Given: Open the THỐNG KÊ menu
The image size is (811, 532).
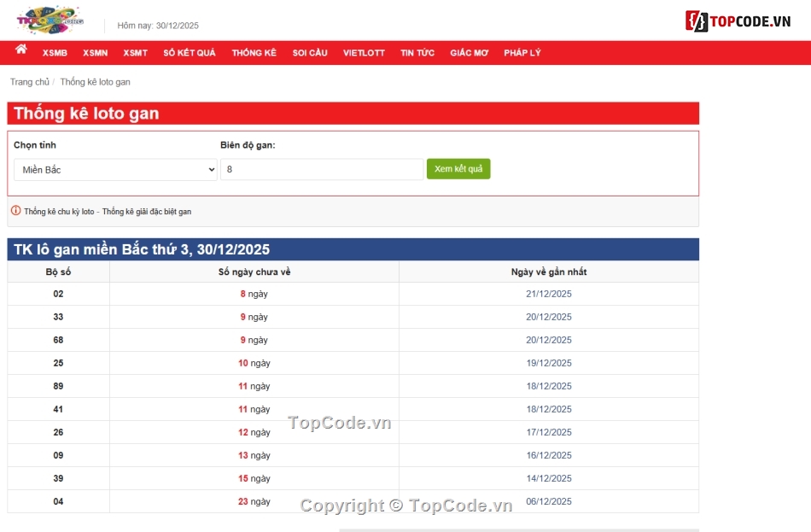Looking at the screenshot, I should point(254,52).
